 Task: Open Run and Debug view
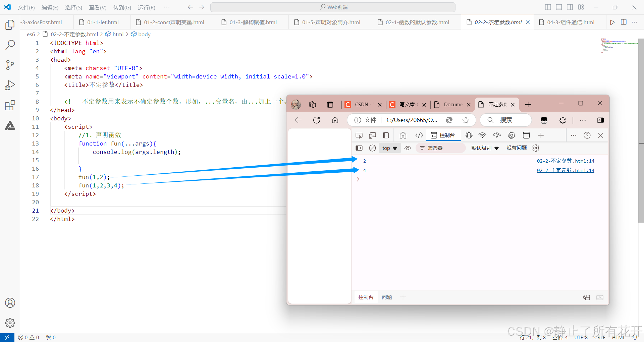tap(10, 85)
